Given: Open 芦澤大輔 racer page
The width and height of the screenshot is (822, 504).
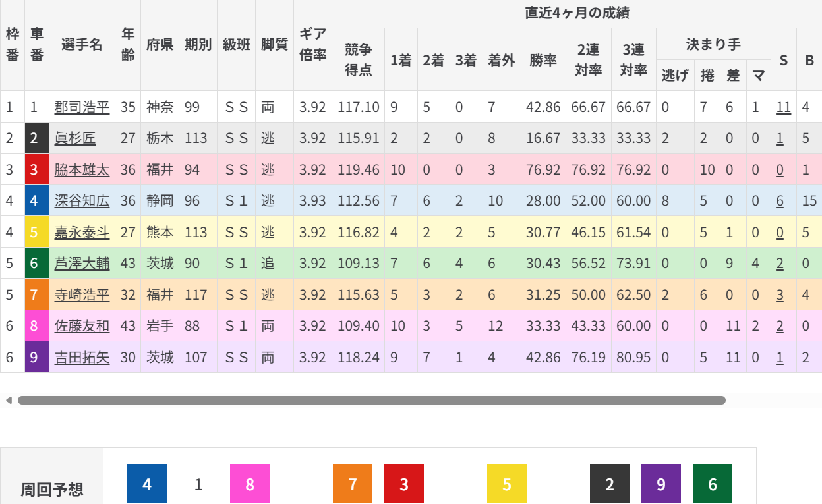Looking at the screenshot, I should (x=82, y=264).
